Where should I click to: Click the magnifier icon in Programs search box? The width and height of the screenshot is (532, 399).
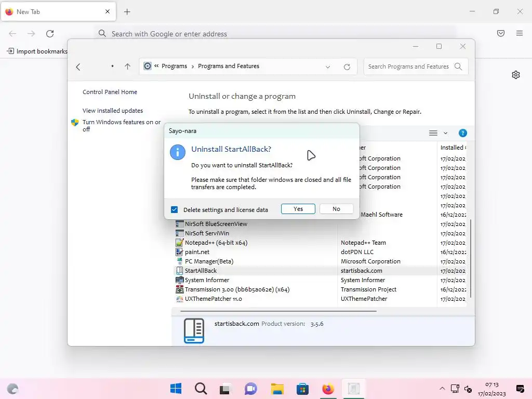(x=458, y=66)
